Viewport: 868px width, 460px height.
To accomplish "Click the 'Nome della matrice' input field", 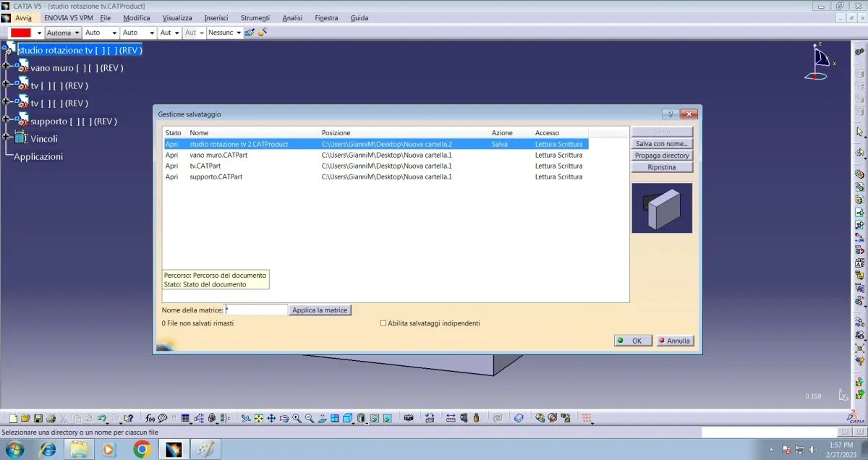I will click(256, 310).
